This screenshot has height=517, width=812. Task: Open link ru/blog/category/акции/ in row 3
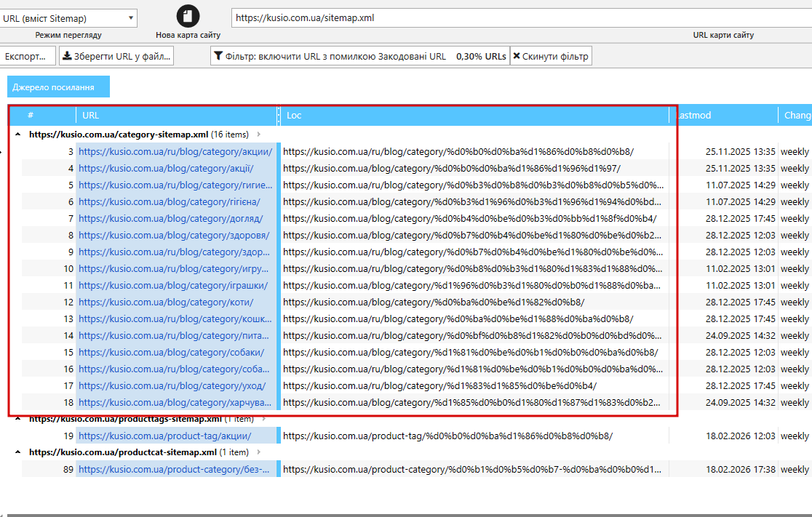pos(175,152)
